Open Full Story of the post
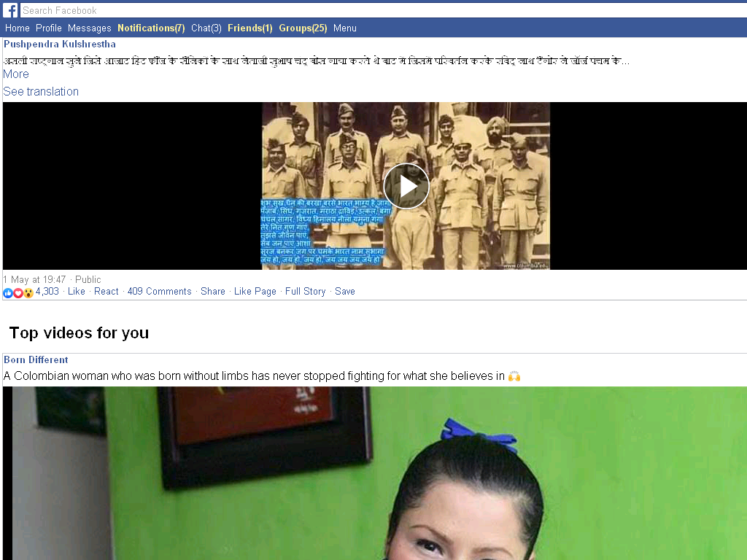Viewport: 747px width, 560px height. (x=306, y=291)
